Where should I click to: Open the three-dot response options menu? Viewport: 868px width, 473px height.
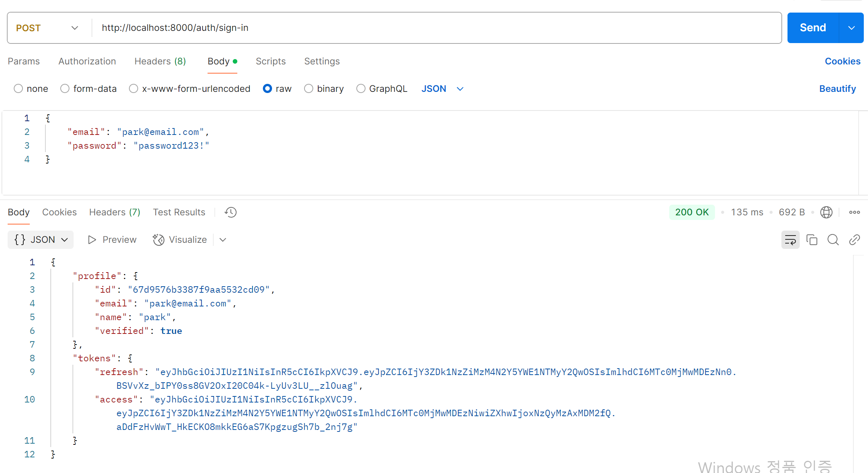click(x=854, y=212)
